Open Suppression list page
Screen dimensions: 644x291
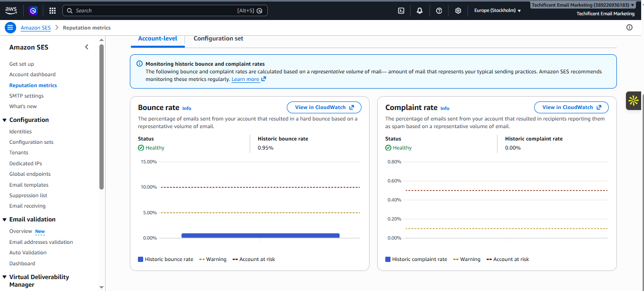pyautogui.click(x=28, y=195)
